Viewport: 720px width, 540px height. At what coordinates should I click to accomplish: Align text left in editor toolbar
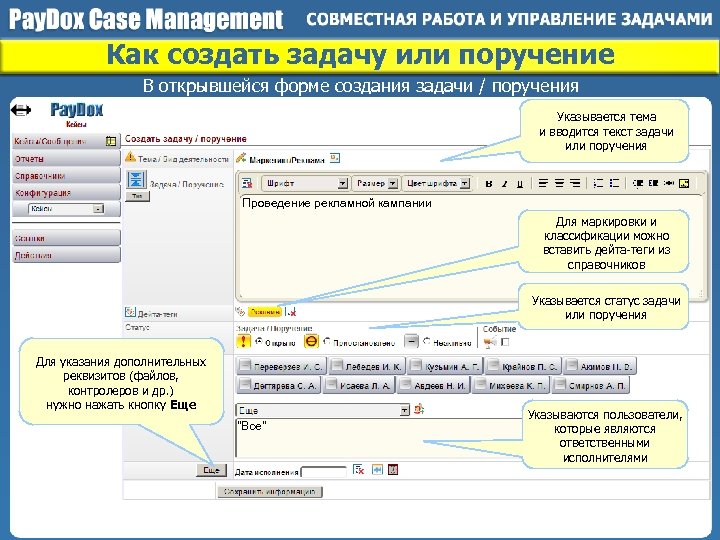543,183
